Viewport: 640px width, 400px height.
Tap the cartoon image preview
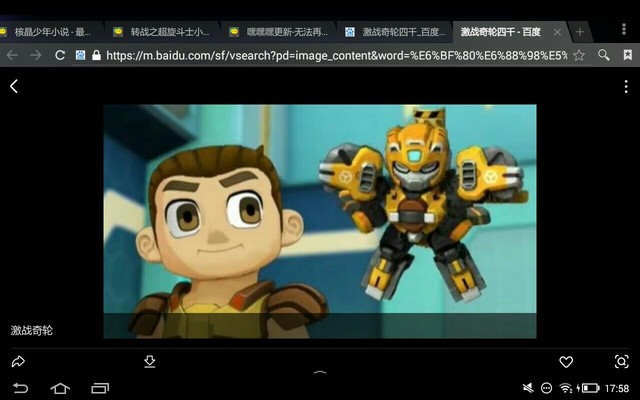point(320,221)
